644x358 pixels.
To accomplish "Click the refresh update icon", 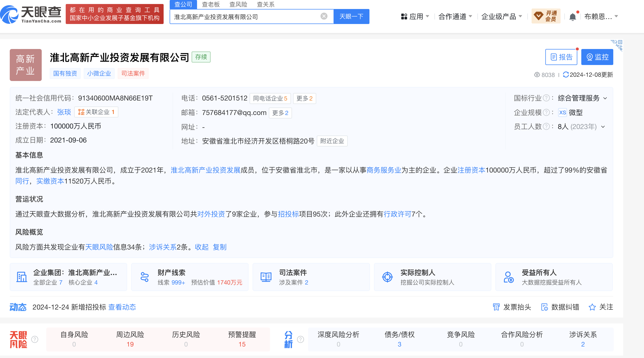I will pos(566,74).
